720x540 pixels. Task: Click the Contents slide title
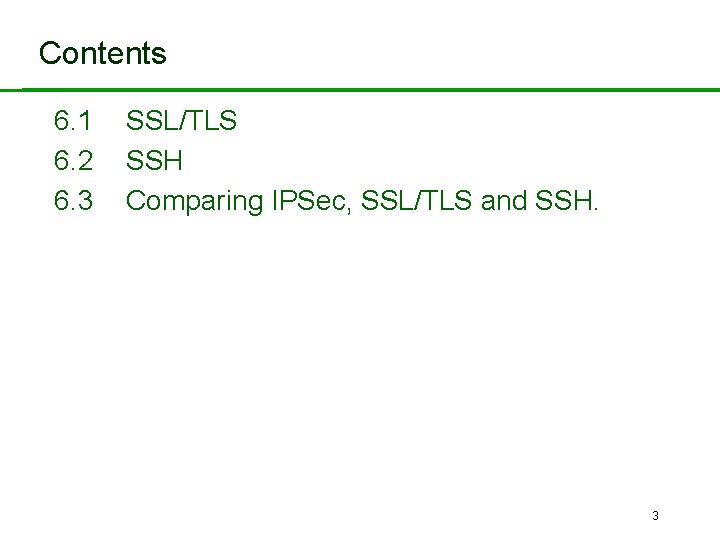[102, 53]
